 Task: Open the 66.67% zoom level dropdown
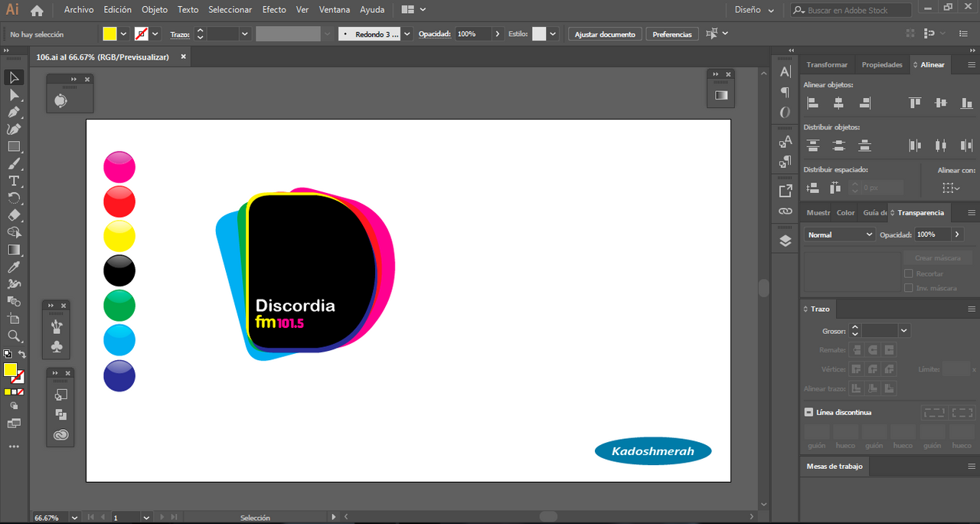(x=74, y=518)
